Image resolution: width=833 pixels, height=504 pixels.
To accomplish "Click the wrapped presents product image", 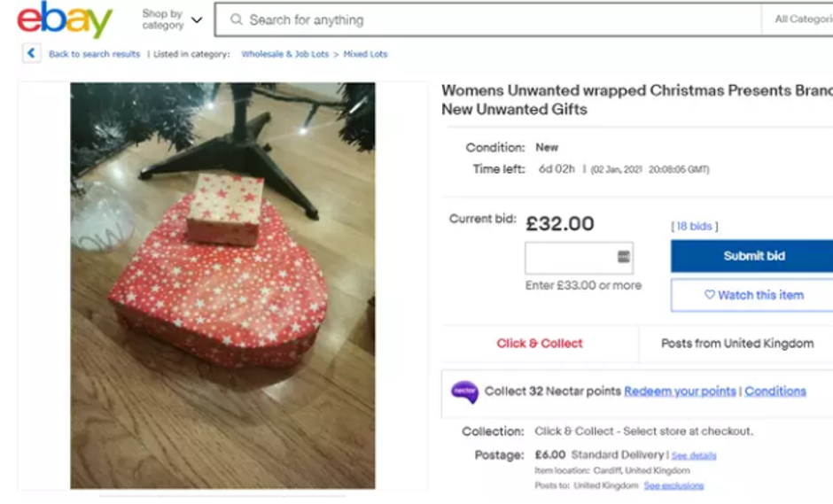I will point(222,285).
